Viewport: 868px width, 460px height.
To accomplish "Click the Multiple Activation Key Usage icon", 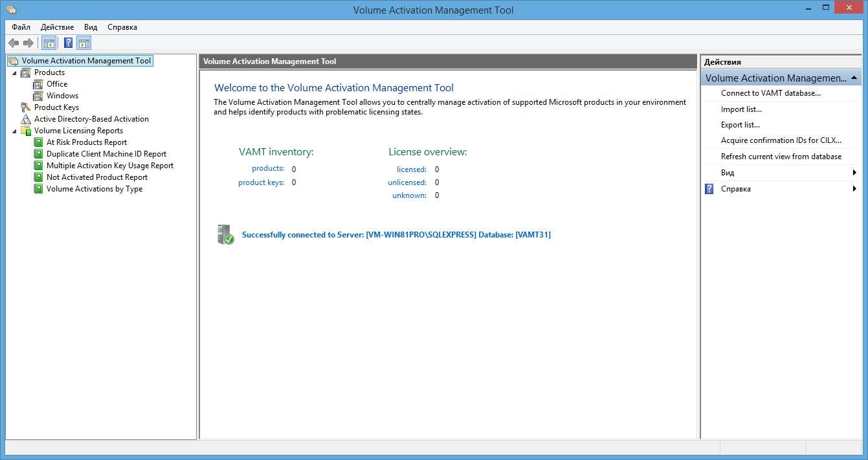I will tap(38, 166).
